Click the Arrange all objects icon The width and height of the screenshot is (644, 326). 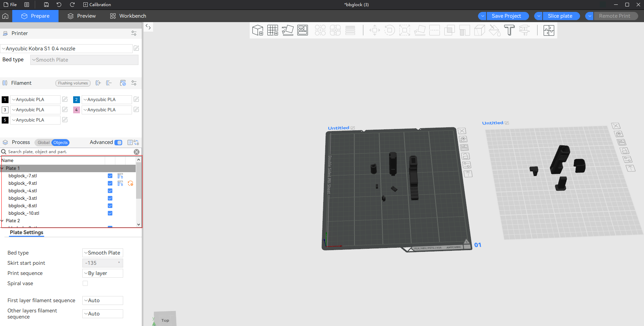click(302, 30)
